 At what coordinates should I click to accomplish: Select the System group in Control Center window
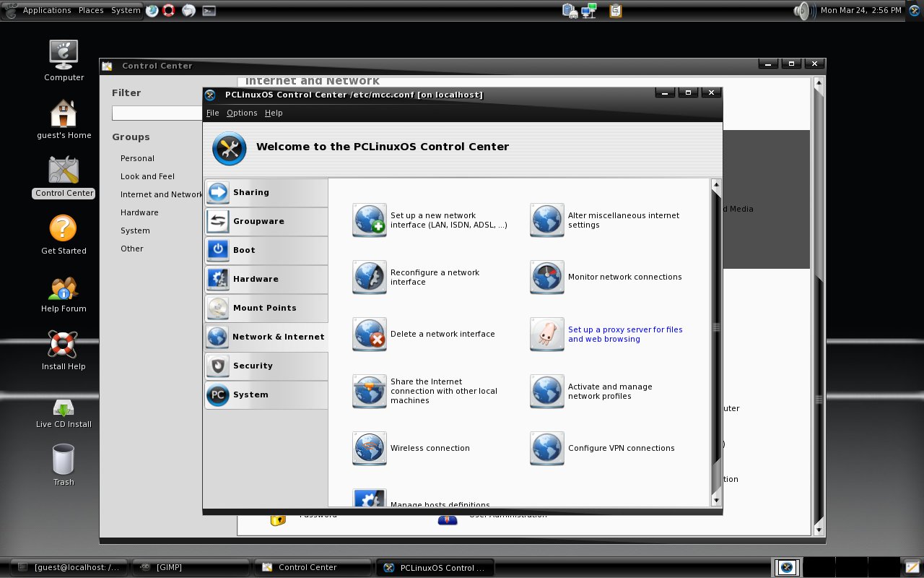coord(135,230)
